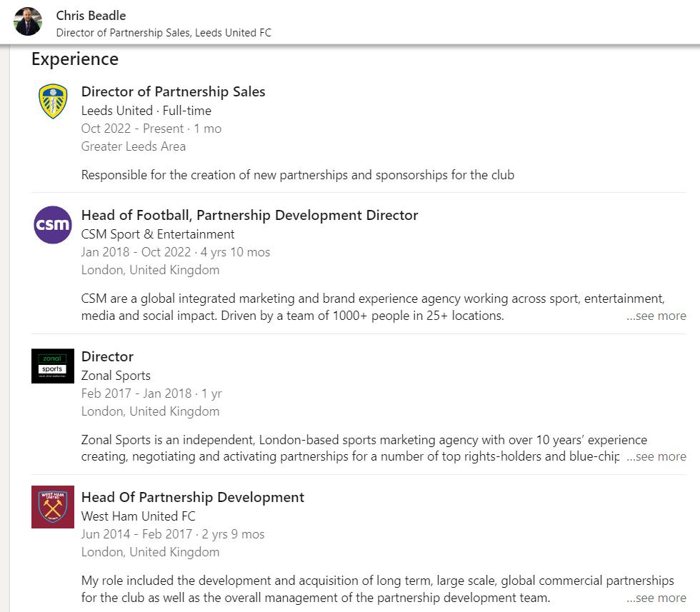Click the Director title at Zonal Sports
This screenshot has width=700, height=612.
tap(107, 356)
